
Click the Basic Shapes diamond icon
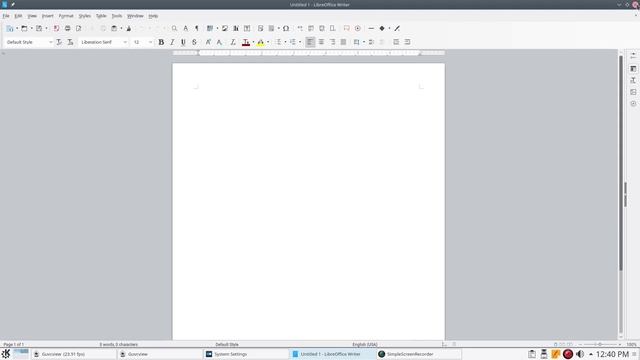pos(382,29)
